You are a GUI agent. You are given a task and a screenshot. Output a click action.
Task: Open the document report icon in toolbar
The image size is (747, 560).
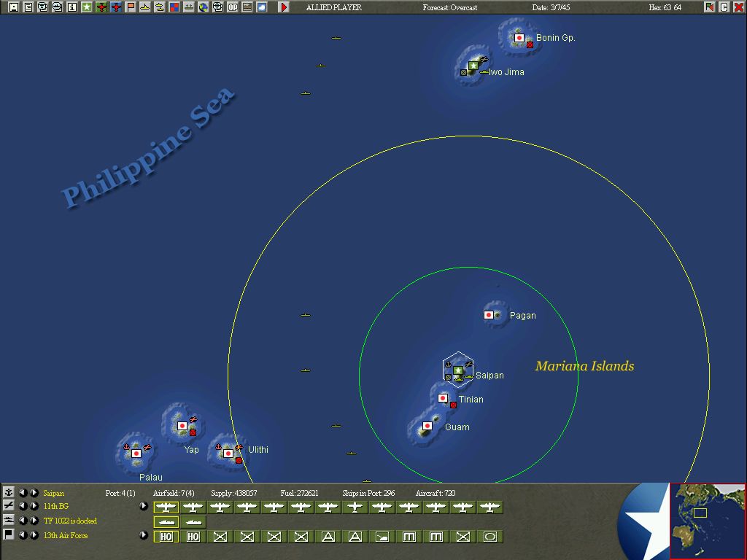28,7
